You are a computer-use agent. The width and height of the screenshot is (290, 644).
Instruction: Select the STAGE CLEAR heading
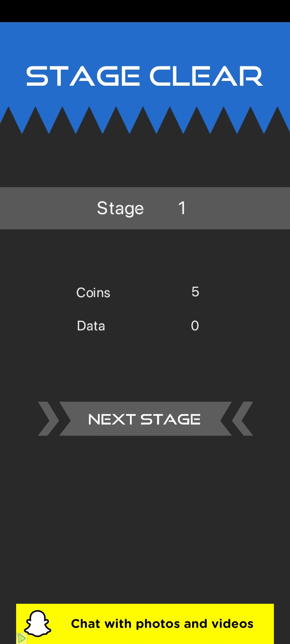pos(145,76)
